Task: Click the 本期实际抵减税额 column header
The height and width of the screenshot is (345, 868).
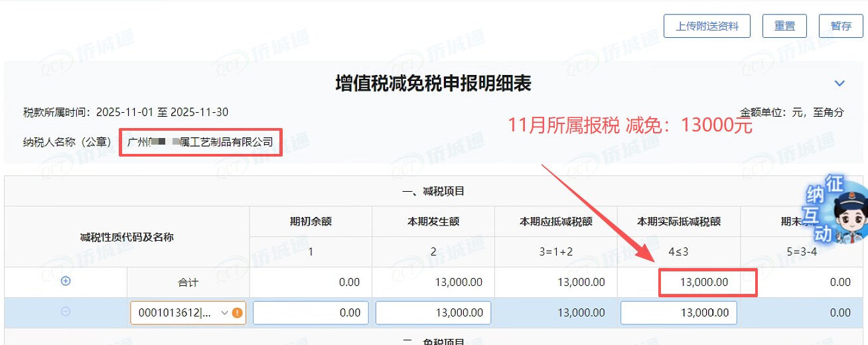Action: click(679, 222)
